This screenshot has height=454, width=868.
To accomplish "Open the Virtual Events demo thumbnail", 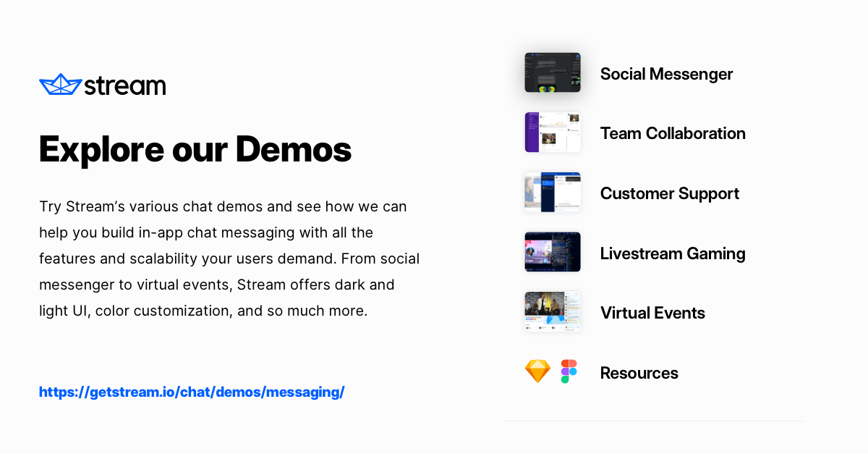I will (x=553, y=311).
